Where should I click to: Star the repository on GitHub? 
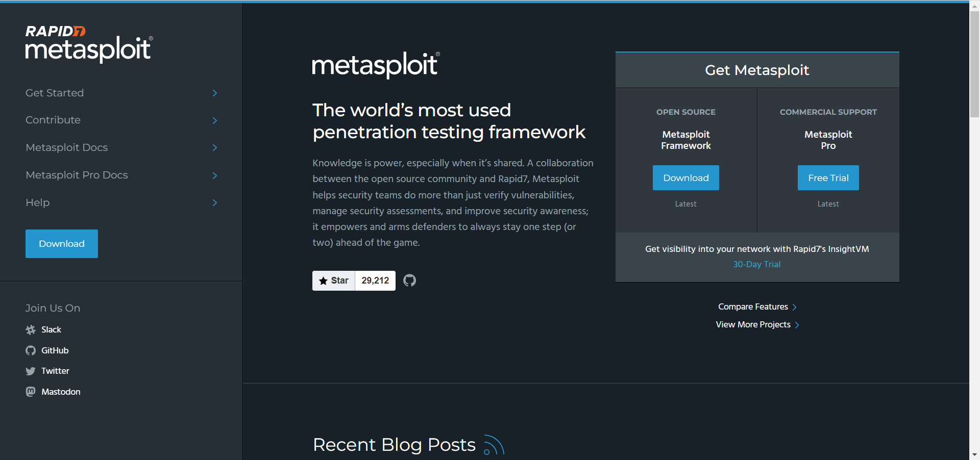tap(334, 280)
